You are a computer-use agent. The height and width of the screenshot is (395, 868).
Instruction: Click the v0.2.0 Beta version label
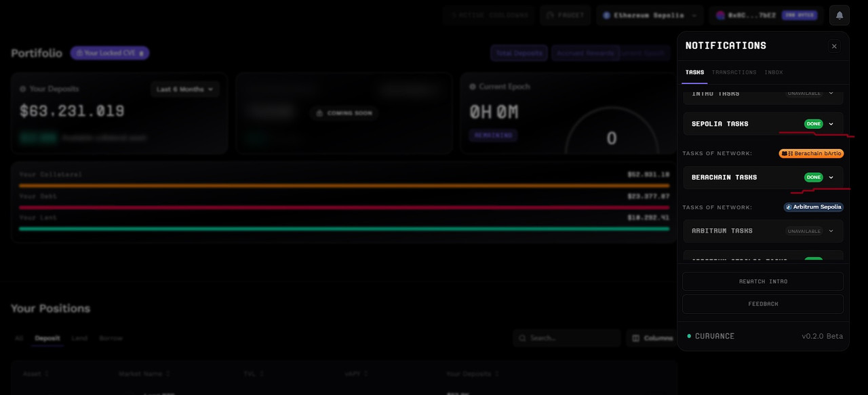pyautogui.click(x=822, y=336)
